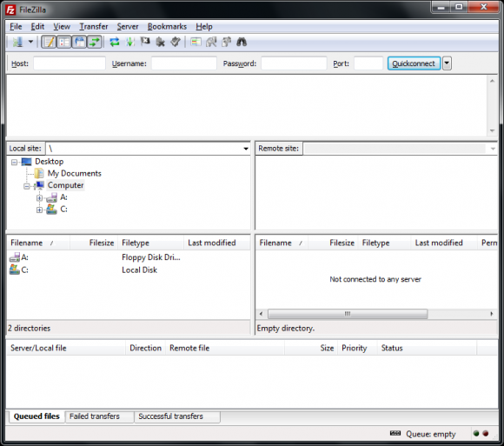Open the View menu

click(x=62, y=26)
